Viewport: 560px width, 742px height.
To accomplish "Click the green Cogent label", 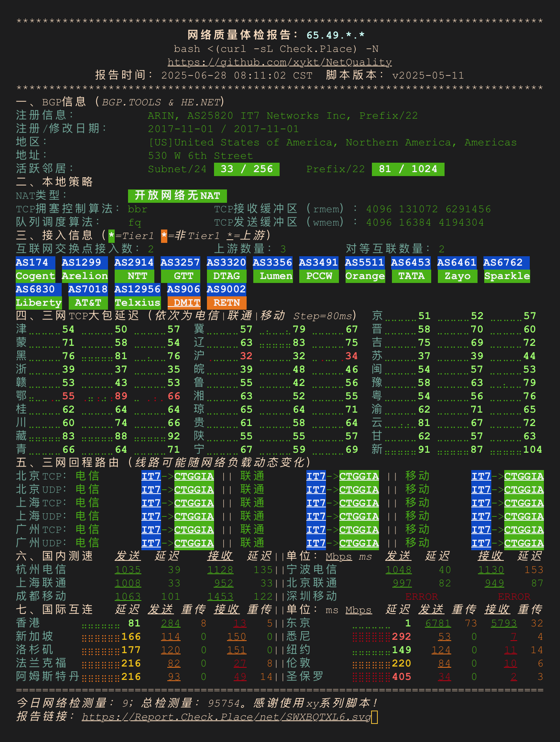I will (35, 276).
